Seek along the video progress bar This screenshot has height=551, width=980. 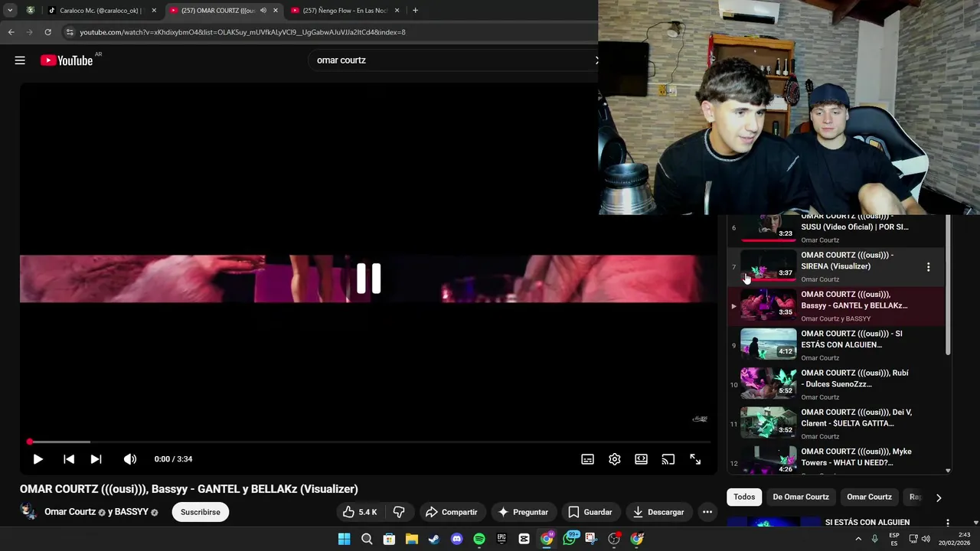(368, 442)
